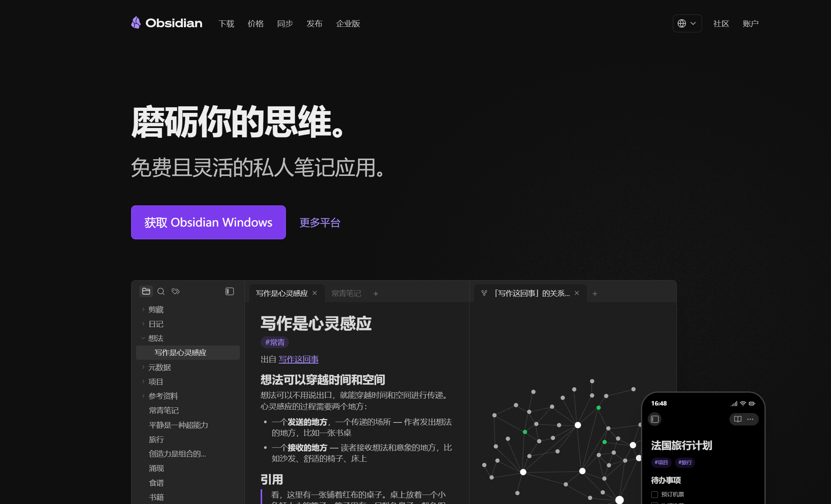Click the Obsidian logo icon
Viewport: 831px width, 504px height.
[136, 23]
